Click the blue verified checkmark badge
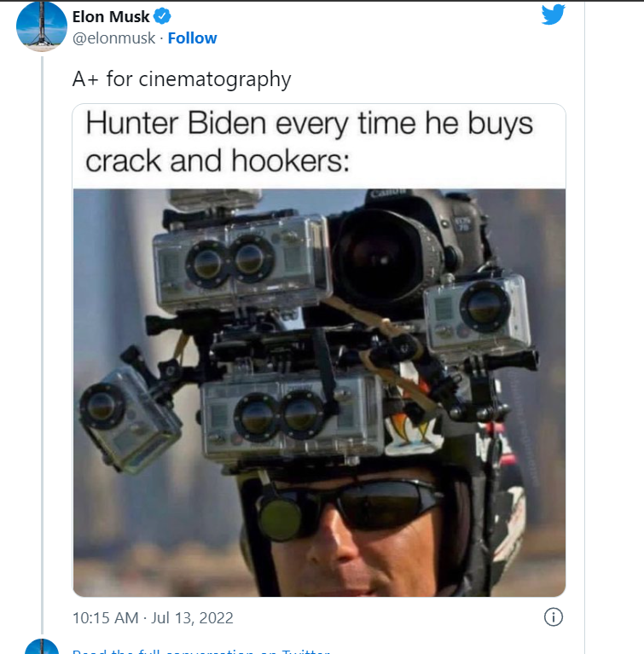Screen dimensions: 644x654 [162, 16]
